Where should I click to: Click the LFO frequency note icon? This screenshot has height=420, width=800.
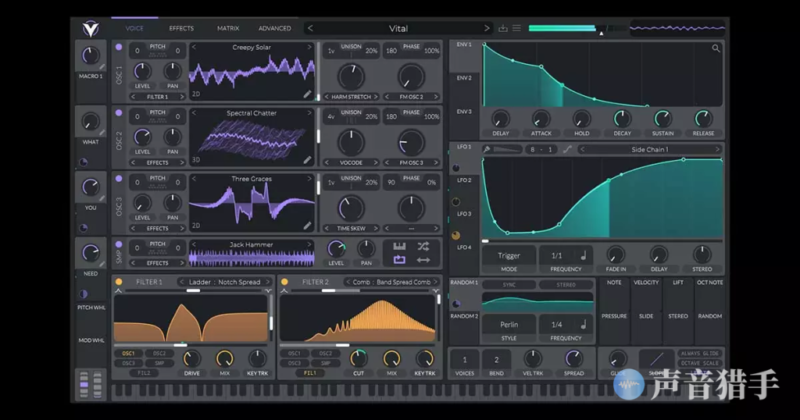[x=583, y=255]
